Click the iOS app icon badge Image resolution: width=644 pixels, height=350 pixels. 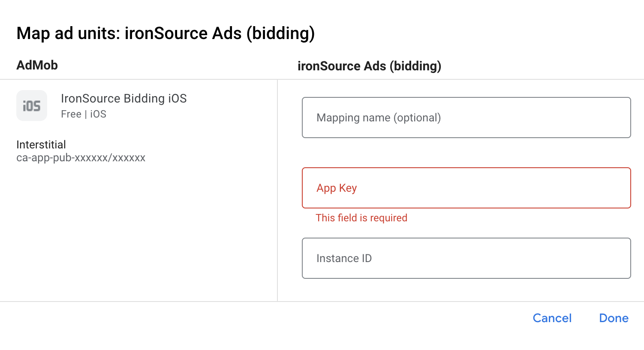[32, 105]
